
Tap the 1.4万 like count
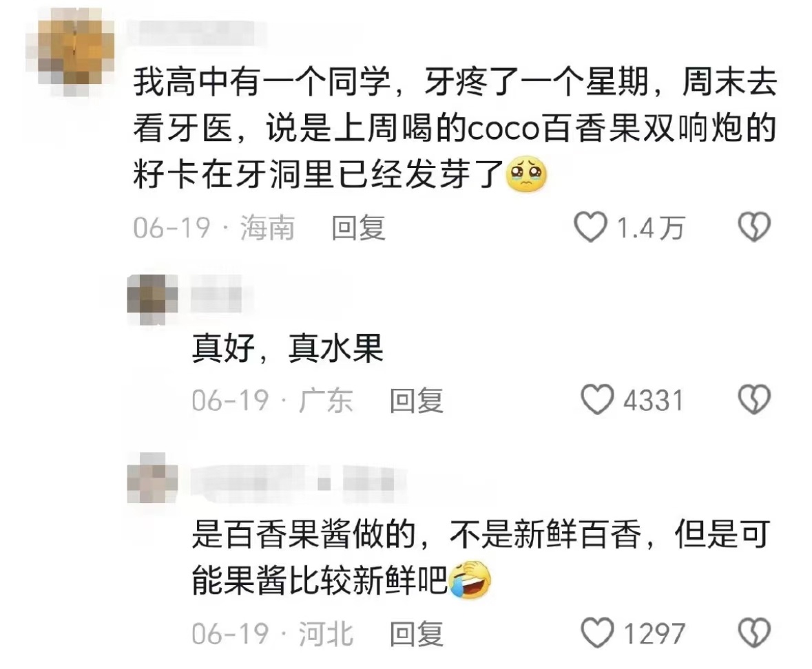(x=651, y=228)
